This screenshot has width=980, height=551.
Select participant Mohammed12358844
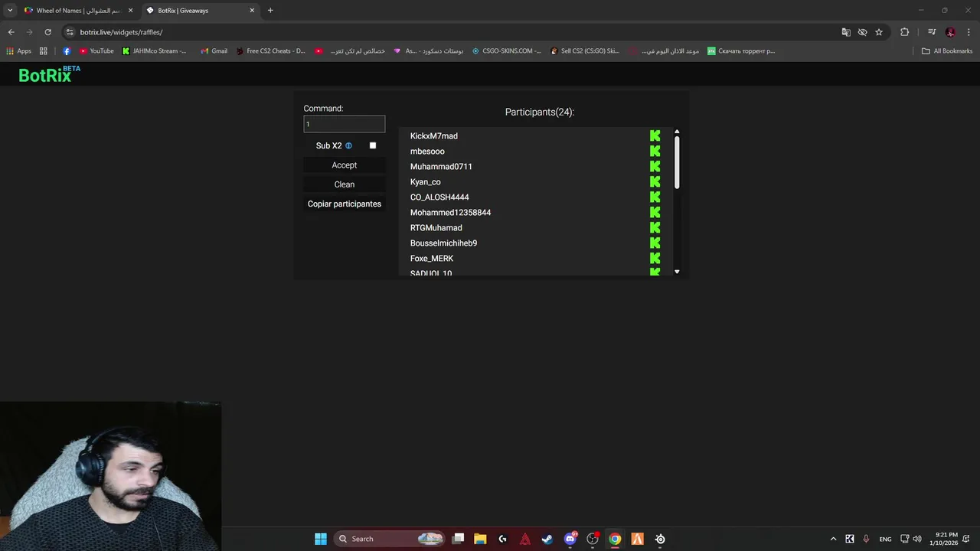450,212
